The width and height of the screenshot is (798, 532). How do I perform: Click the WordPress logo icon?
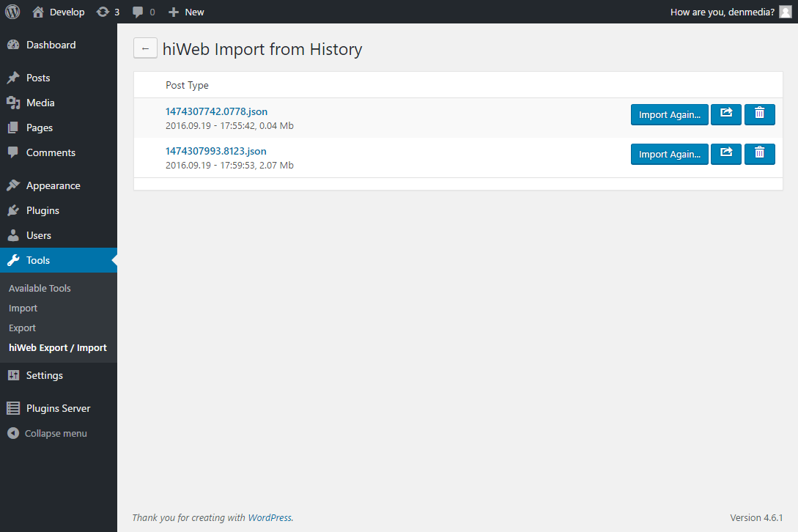(x=12, y=12)
